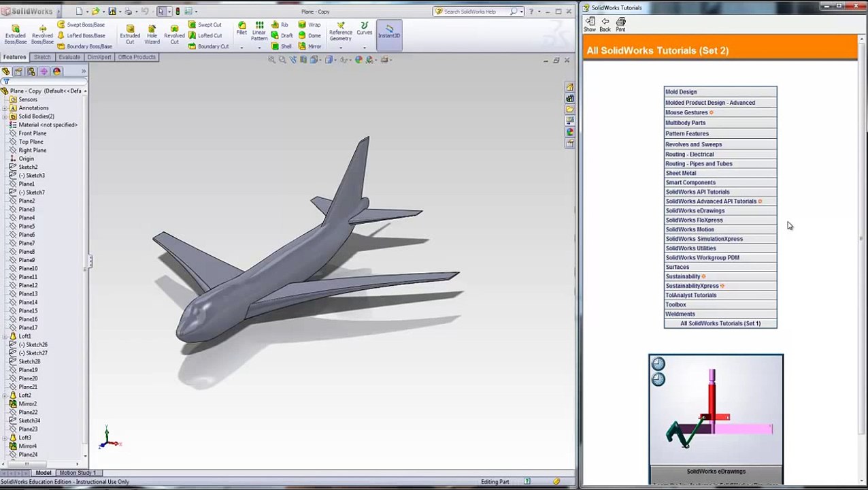Activate the Extruded Cut tool
Screen dimensions: 868x490
point(130,34)
